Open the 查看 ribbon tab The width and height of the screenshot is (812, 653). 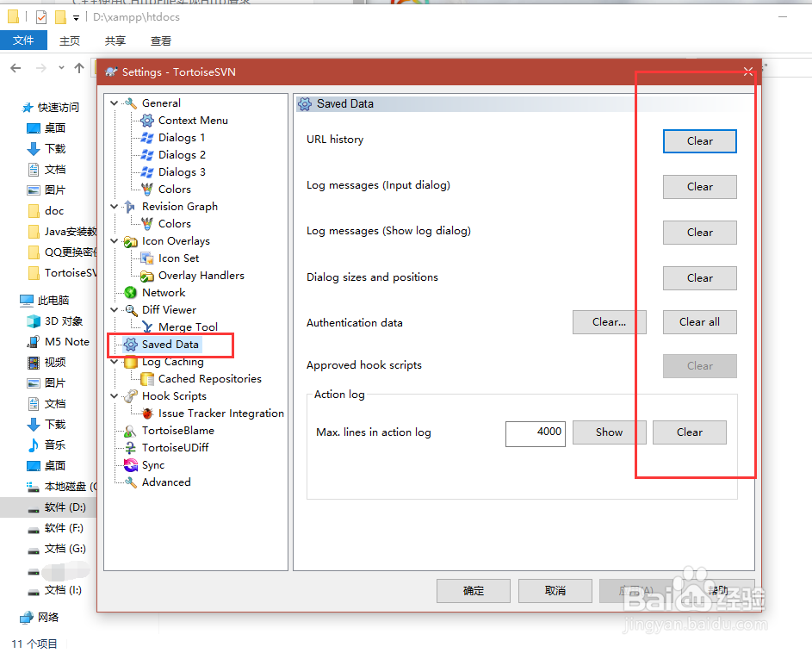tap(160, 41)
